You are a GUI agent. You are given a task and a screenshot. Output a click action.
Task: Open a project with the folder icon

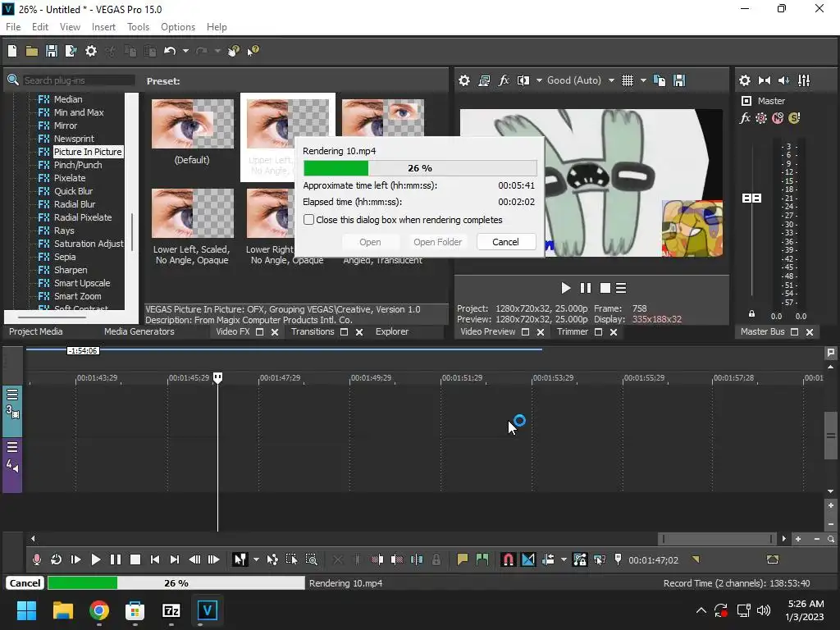(x=32, y=51)
